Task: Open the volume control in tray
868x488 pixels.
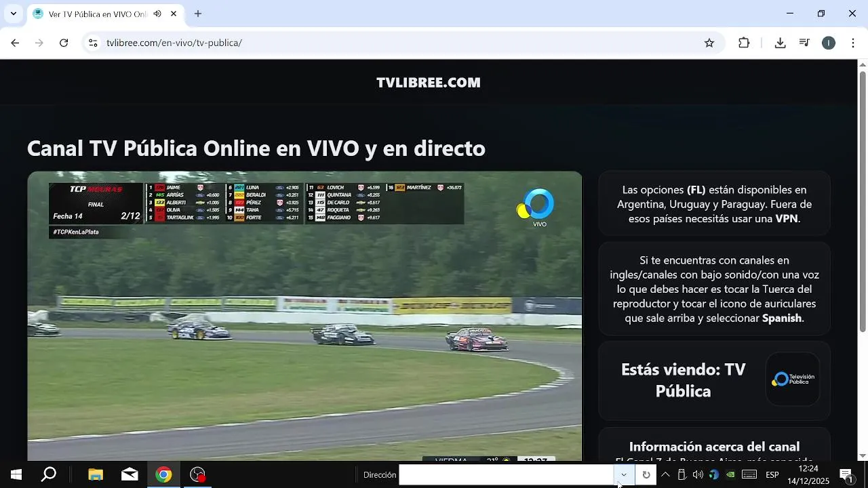Action: coord(698,474)
